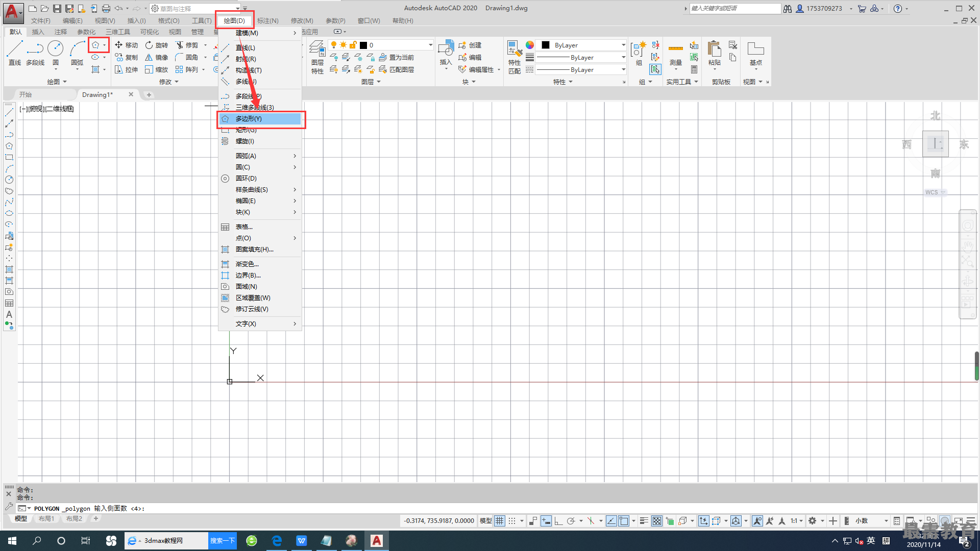Switch to the 注释 ribbon tab
The width and height of the screenshot is (980, 551).
(x=61, y=32)
